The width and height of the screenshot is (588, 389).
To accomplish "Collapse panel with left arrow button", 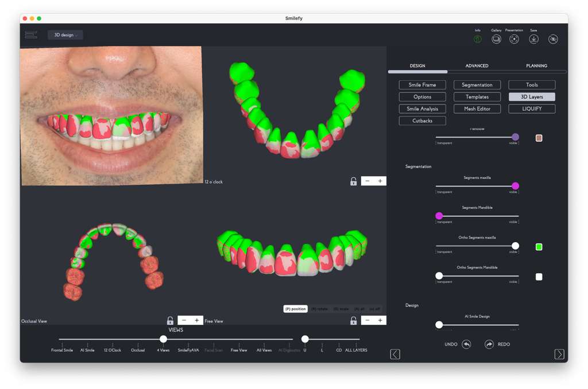I will pyautogui.click(x=395, y=354).
